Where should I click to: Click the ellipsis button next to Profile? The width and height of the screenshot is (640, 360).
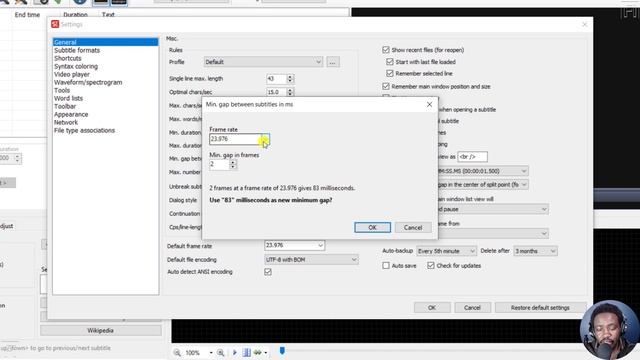point(333,62)
